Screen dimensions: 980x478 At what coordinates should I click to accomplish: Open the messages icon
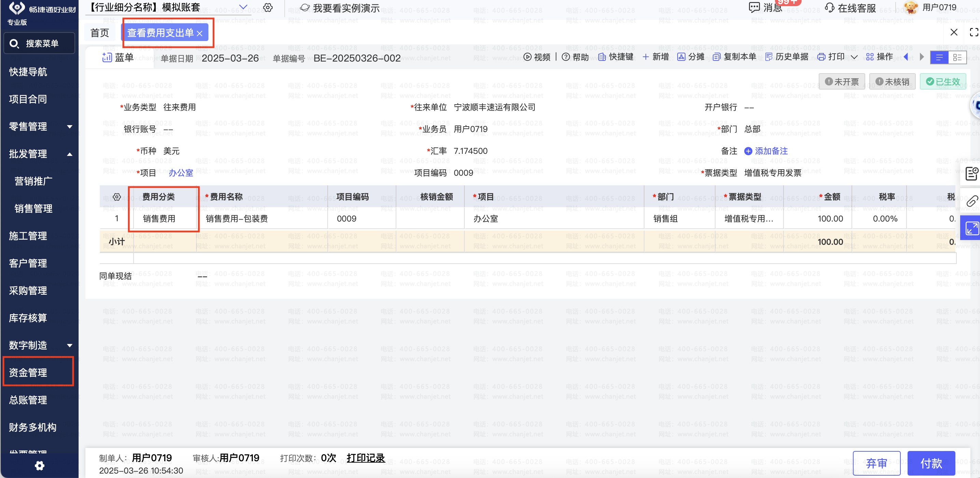point(754,7)
